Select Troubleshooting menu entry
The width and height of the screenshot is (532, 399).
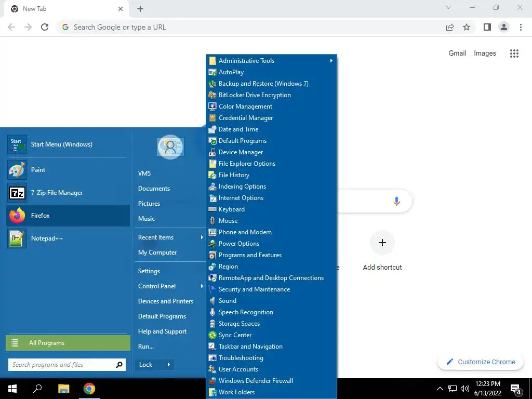(271, 358)
